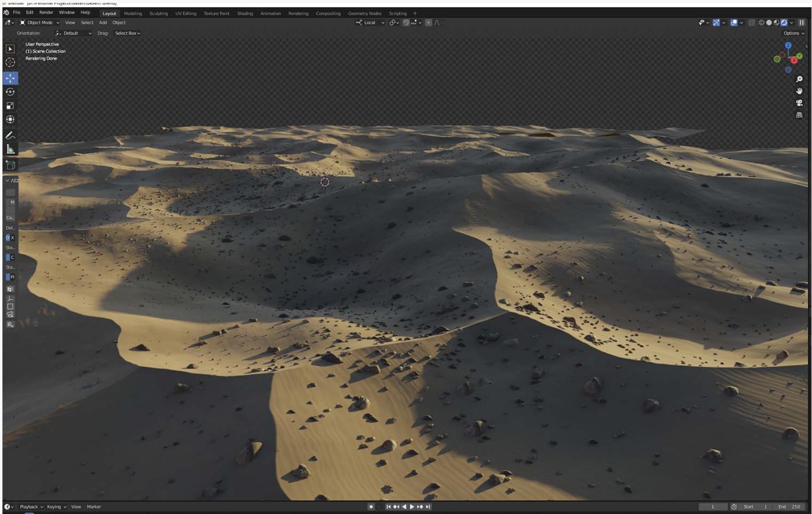Switch to the Shading workspace tab

pos(244,13)
